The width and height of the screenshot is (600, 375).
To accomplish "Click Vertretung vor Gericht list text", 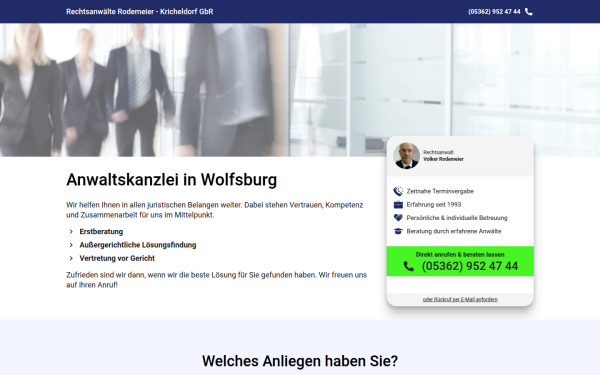I will [117, 258].
